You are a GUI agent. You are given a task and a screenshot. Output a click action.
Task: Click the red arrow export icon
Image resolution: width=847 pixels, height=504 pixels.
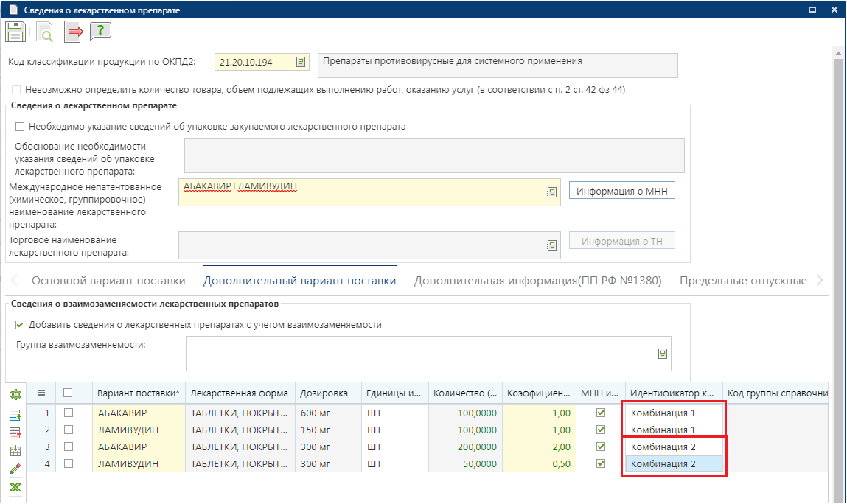click(74, 32)
